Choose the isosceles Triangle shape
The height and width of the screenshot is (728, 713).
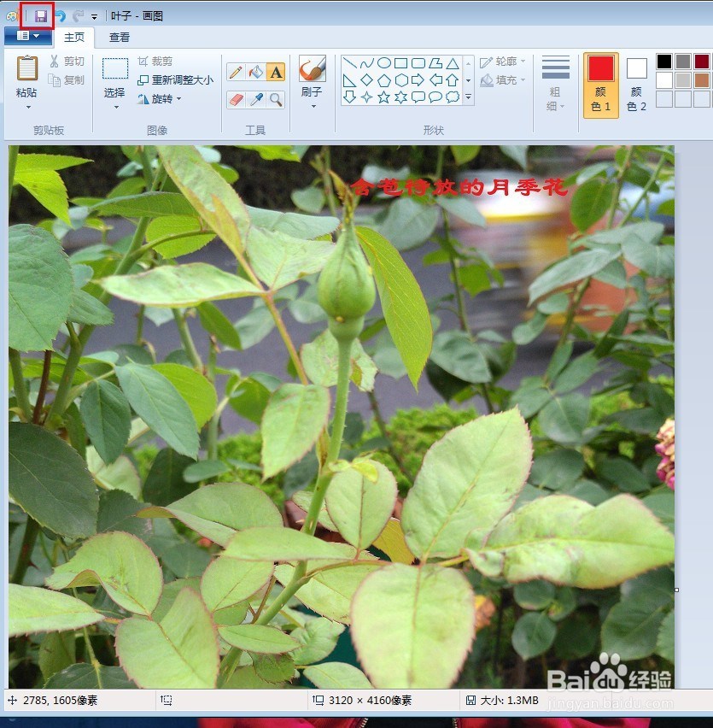coord(453,63)
